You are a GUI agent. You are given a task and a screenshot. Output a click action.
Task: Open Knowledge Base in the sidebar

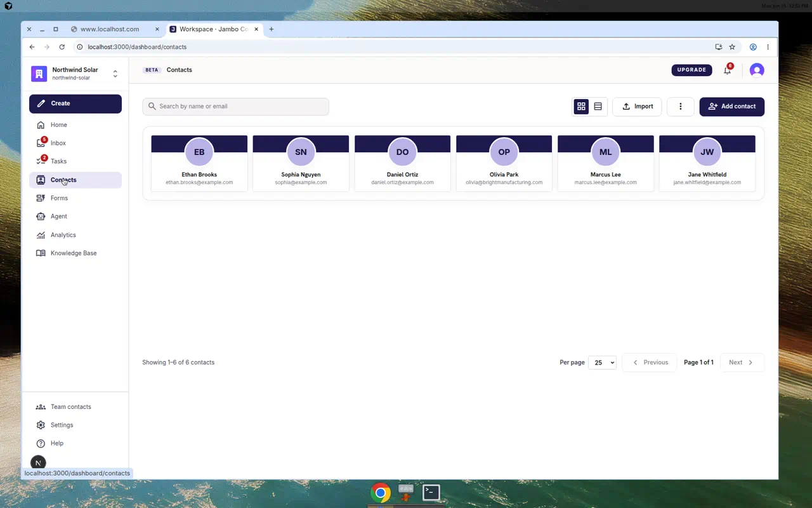[x=75, y=253]
